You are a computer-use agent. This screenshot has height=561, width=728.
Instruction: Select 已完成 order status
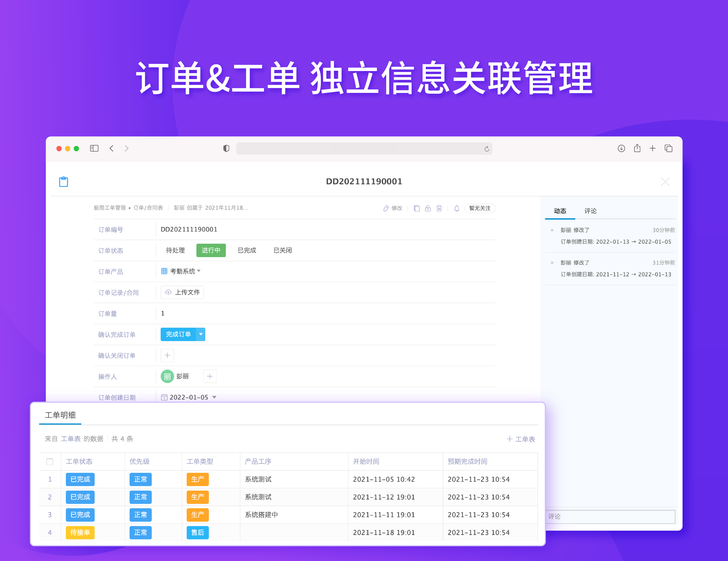(247, 250)
